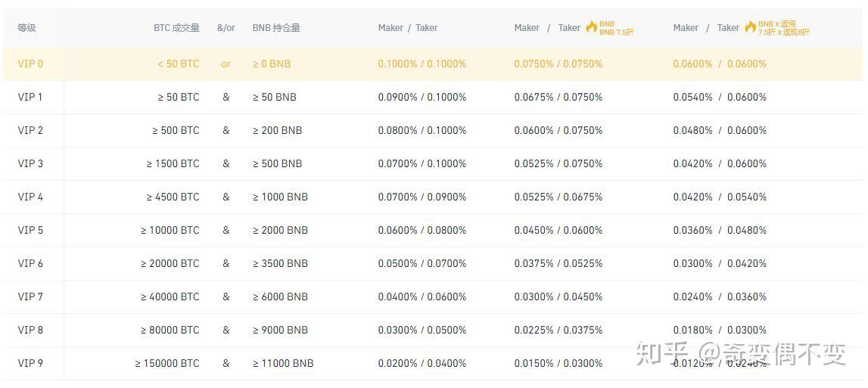Click the 0.0150% / 0.0300% fee in VIP 9
This screenshot has width=868, height=388.
(558, 363)
